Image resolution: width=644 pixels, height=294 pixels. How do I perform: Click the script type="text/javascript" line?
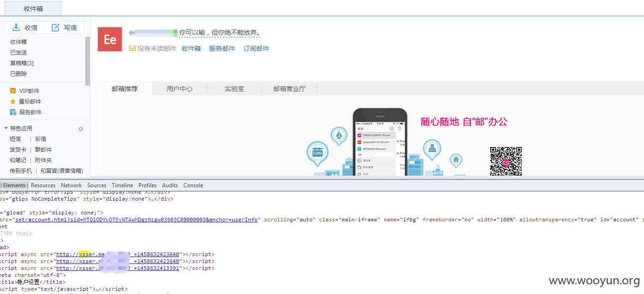[64, 289]
